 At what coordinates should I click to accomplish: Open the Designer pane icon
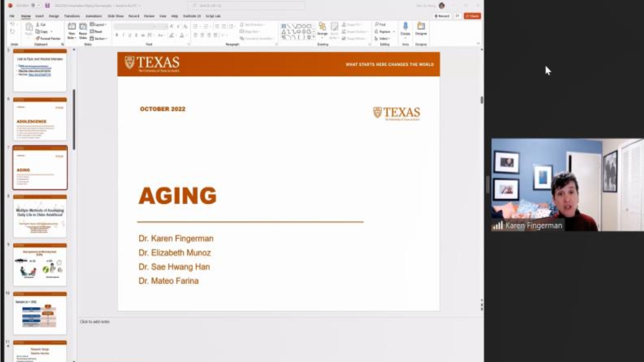tap(421, 26)
